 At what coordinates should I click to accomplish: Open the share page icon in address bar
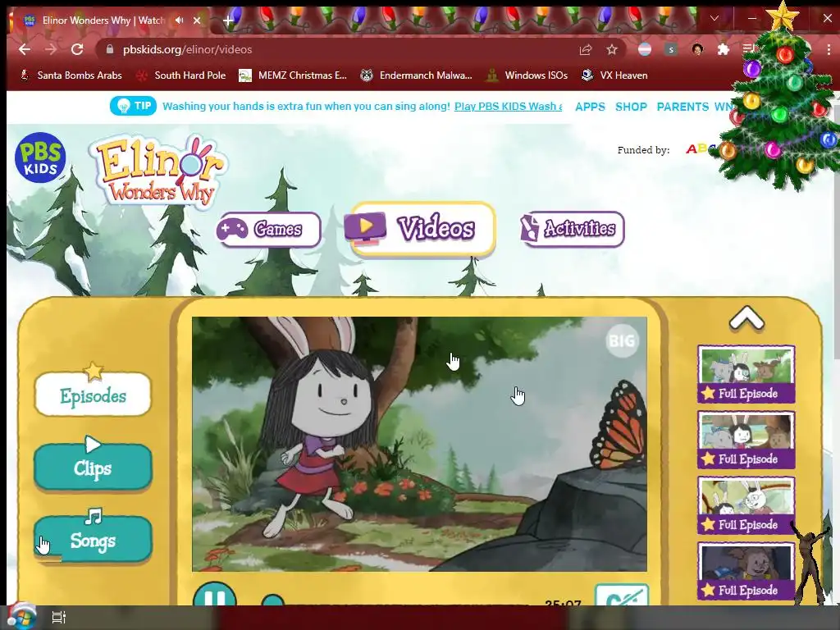(586, 50)
